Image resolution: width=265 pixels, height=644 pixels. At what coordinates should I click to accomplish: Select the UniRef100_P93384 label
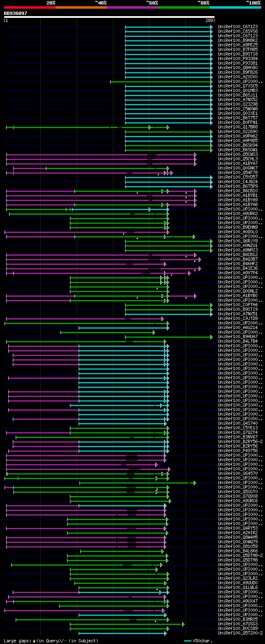click(x=238, y=58)
